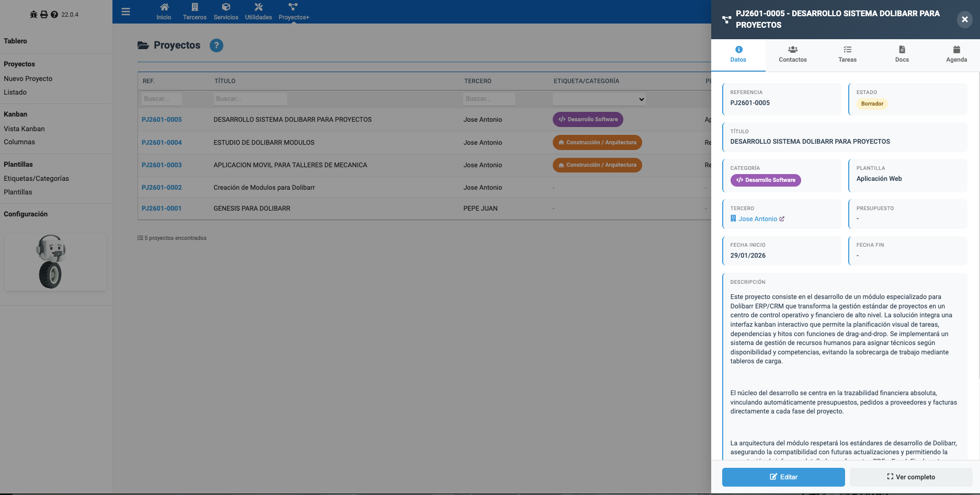Switch to the Tareas tab
Image resolution: width=980 pixels, height=495 pixels.
[847, 54]
